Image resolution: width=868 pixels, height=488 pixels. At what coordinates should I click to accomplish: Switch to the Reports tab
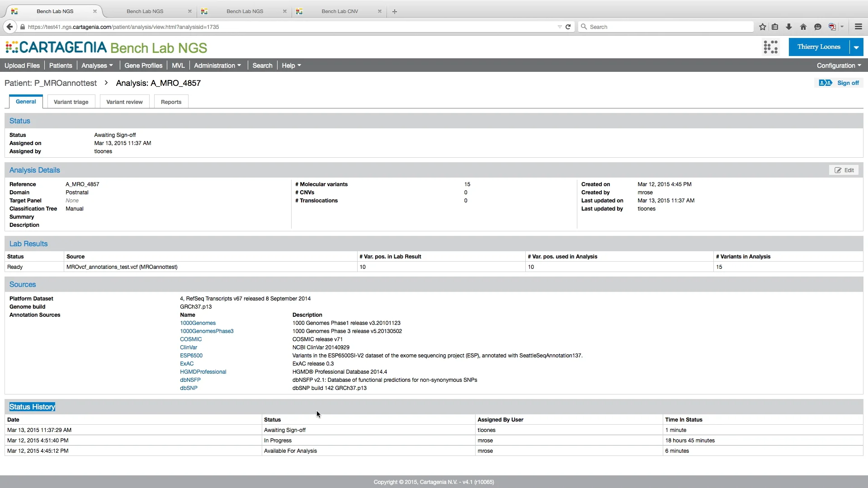click(171, 102)
